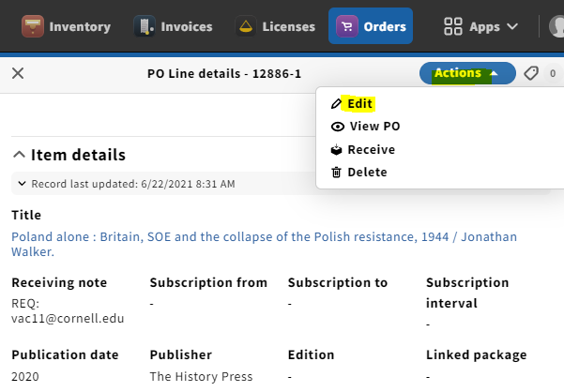Click the Subscription to label
This screenshot has height=392, width=564.
pyautogui.click(x=338, y=283)
